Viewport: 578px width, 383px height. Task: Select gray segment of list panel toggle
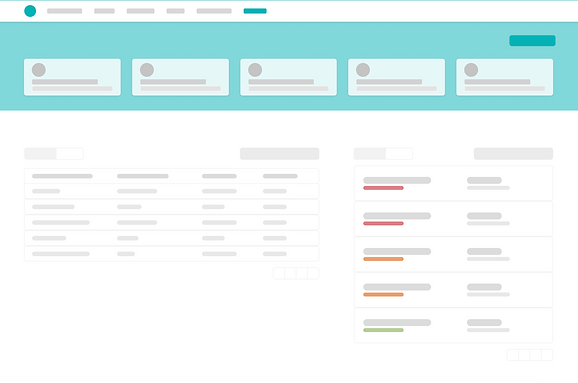pos(370,154)
